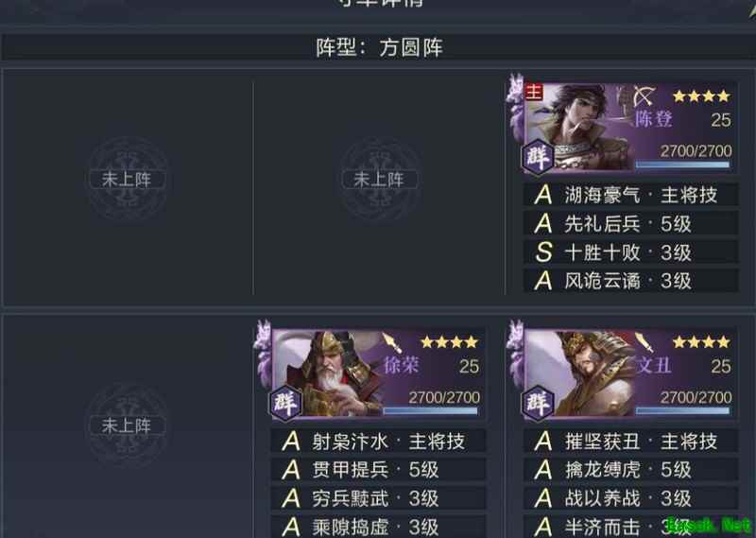This screenshot has height=538, width=756.
Task: Open 文丑's general portrait
Action: pyautogui.click(x=581, y=373)
